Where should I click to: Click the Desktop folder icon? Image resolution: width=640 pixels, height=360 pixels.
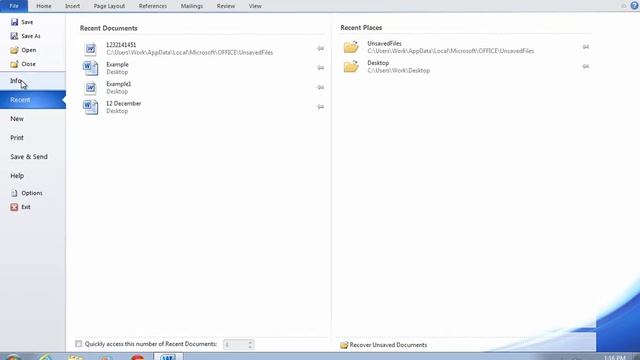(351, 67)
